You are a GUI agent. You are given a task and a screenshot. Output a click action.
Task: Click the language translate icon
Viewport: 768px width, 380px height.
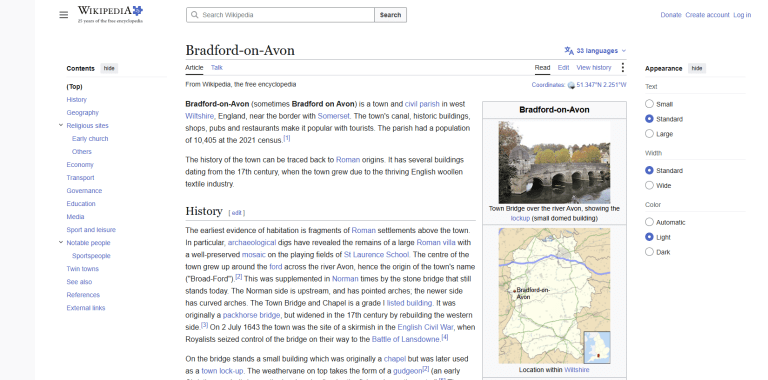(x=569, y=50)
